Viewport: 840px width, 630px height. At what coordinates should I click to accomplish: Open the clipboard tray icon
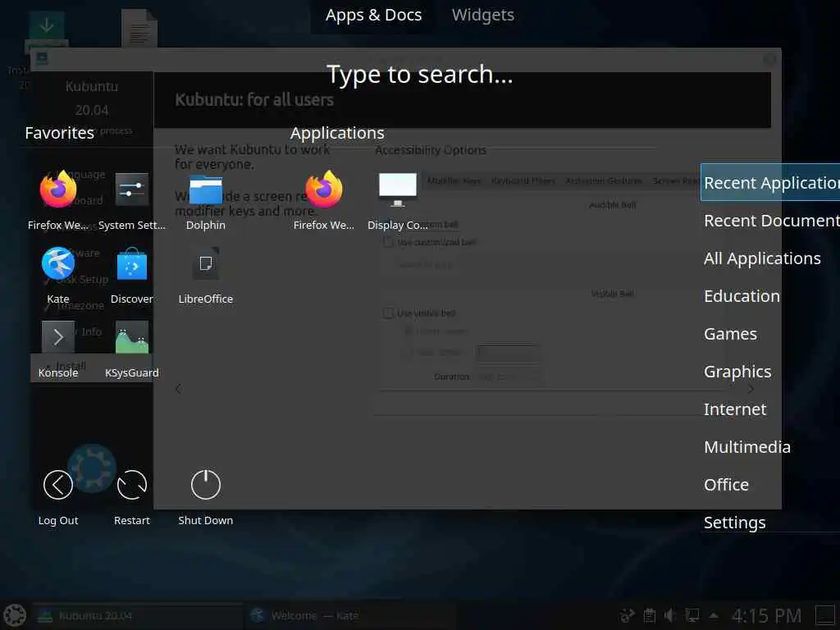(x=650, y=615)
